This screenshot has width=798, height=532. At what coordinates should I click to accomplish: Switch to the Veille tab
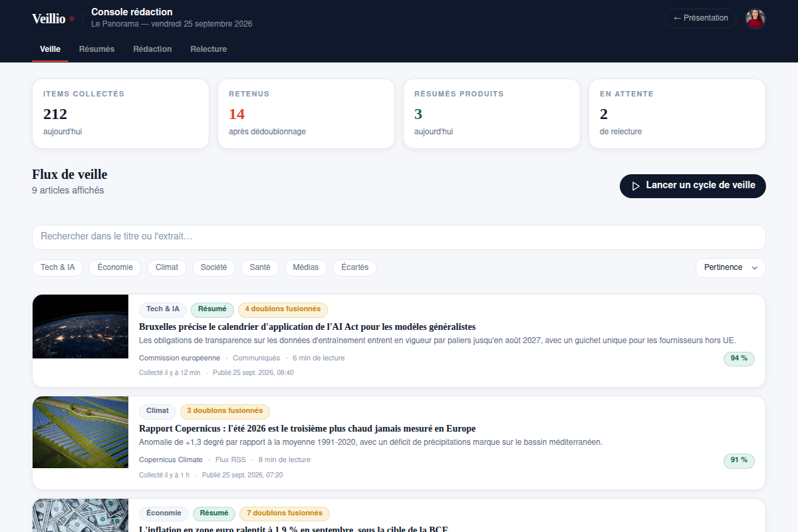click(50, 49)
